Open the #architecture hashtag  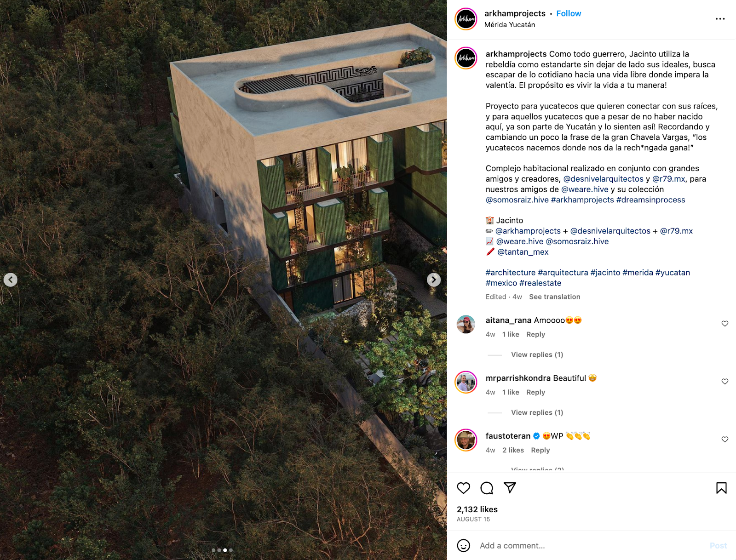[511, 273]
